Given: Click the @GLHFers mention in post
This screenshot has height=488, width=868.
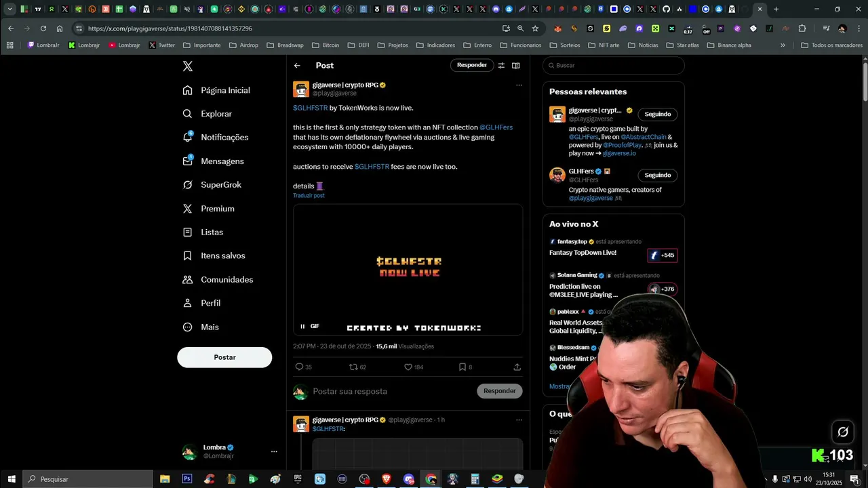Looking at the screenshot, I should pyautogui.click(x=496, y=127).
